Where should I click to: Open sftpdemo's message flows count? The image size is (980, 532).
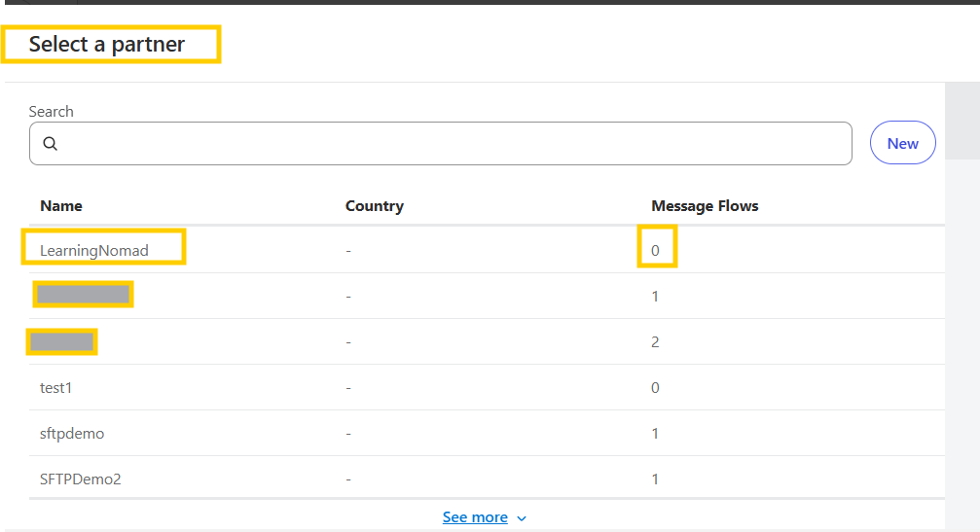655,434
